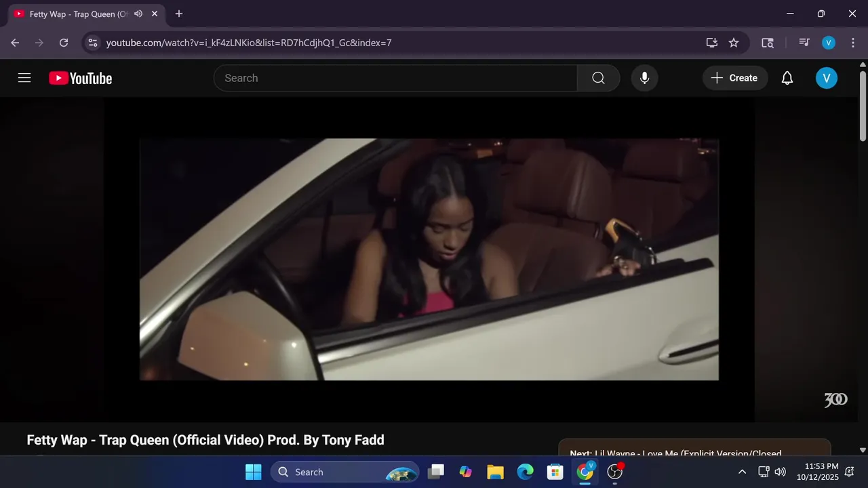The height and width of the screenshot is (488, 868).
Task: Show hidden system tray icons
Action: coord(742,472)
